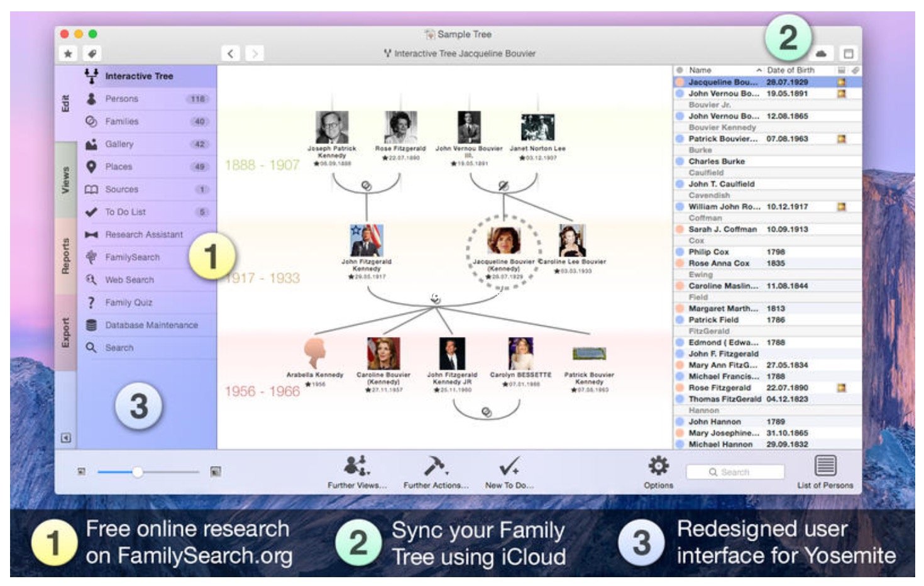Select Joseph Patrick Kennedy portrait
The height and width of the screenshot is (586, 924).
(332, 127)
